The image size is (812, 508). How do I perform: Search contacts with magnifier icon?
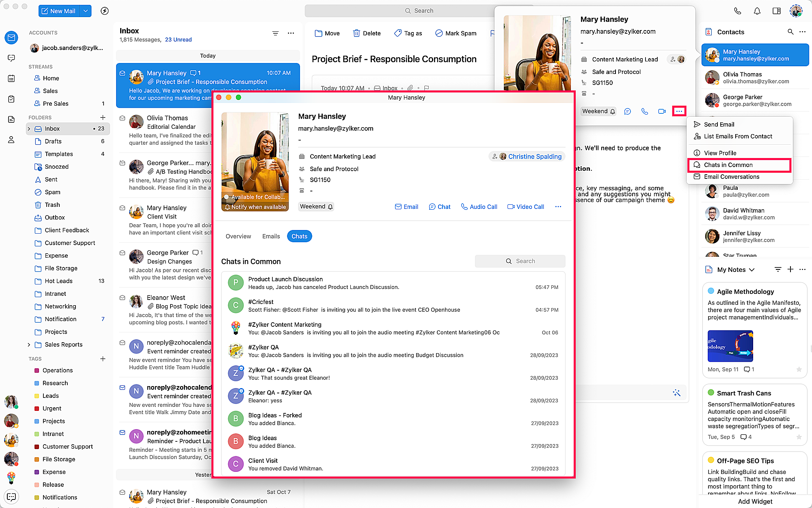pos(790,32)
